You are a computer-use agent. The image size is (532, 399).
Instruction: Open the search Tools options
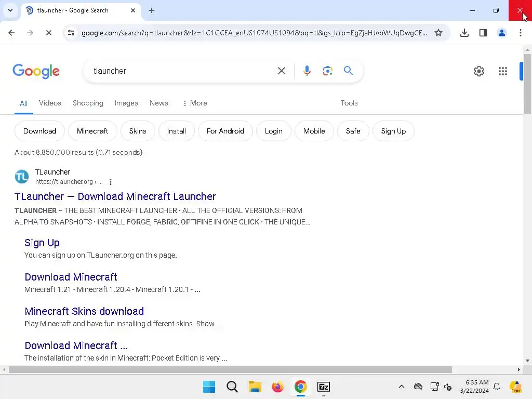coord(349,103)
